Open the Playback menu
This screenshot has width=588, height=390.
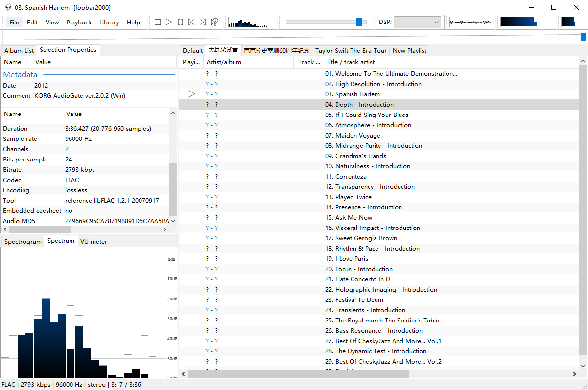tap(79, 23)
